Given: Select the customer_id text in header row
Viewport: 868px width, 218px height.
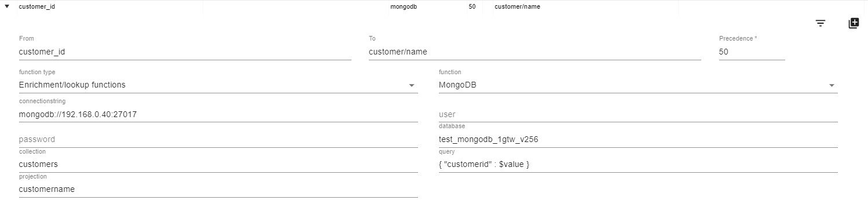Looking at the screenshot, I should point(37,7).
